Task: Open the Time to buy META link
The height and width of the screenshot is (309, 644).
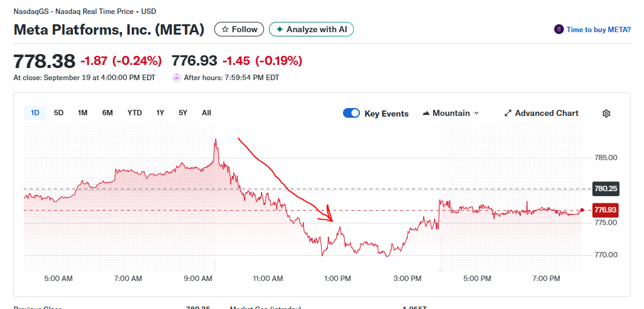Action: point(598,29)
